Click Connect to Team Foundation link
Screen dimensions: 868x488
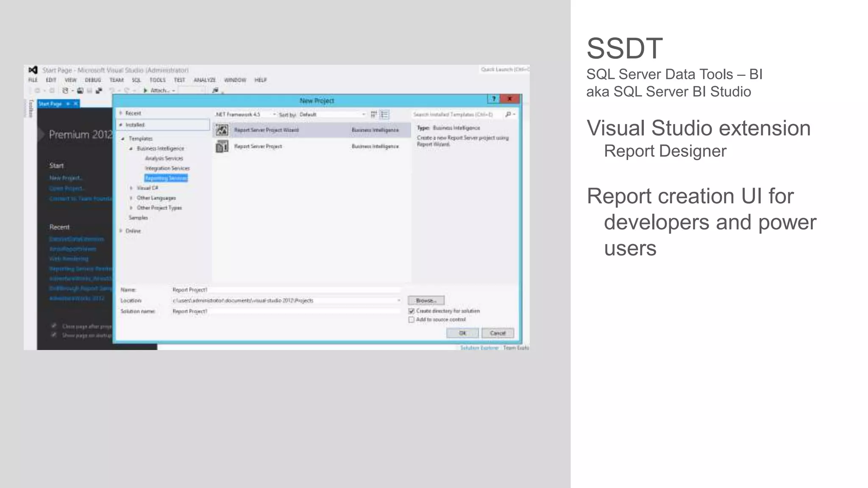[81, 199]
